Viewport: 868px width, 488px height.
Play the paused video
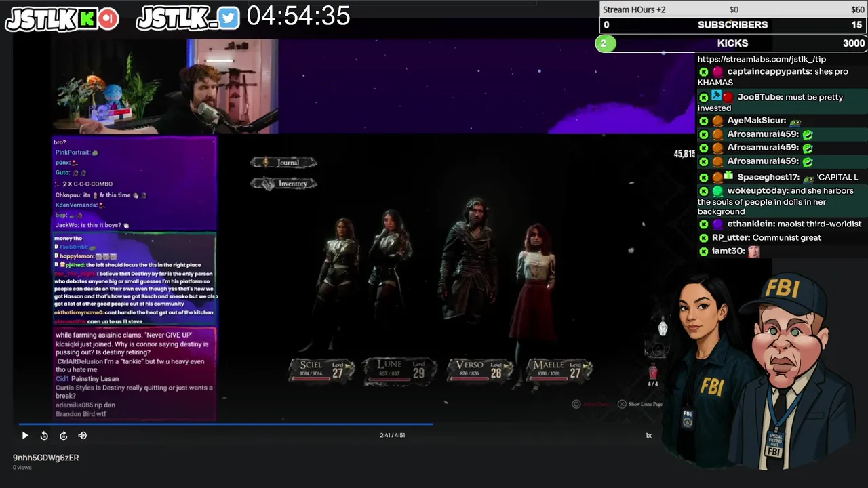(x=25, y=436)
